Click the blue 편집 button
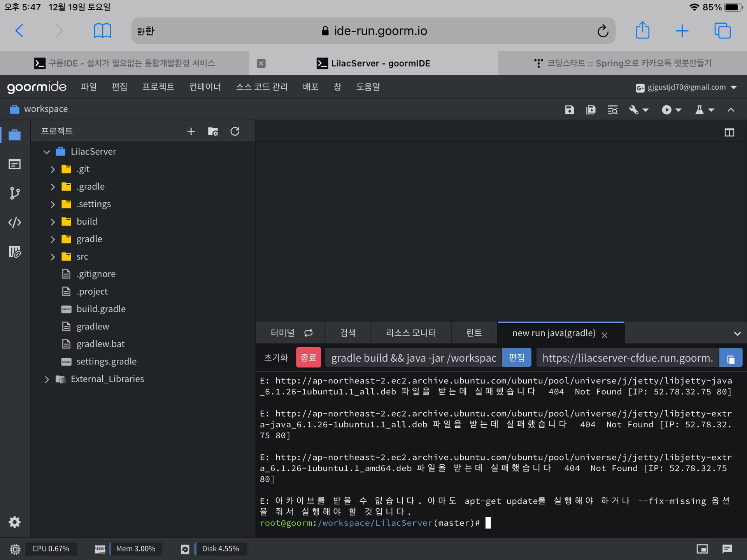 point(516,357)
